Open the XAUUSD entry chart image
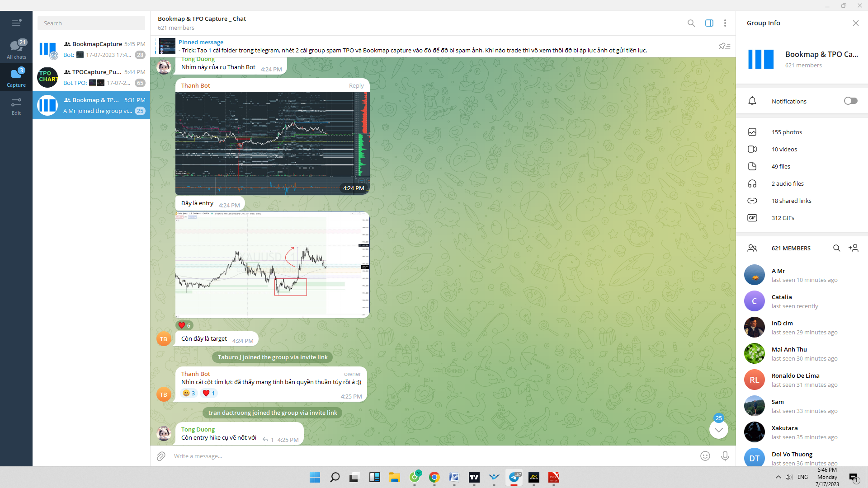The image size is (868, 488). point(272,265)
